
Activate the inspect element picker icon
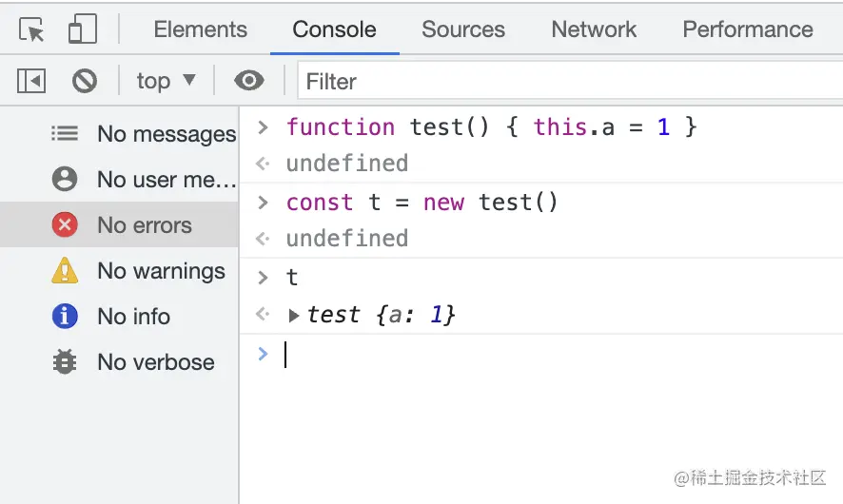click(32, 30)
